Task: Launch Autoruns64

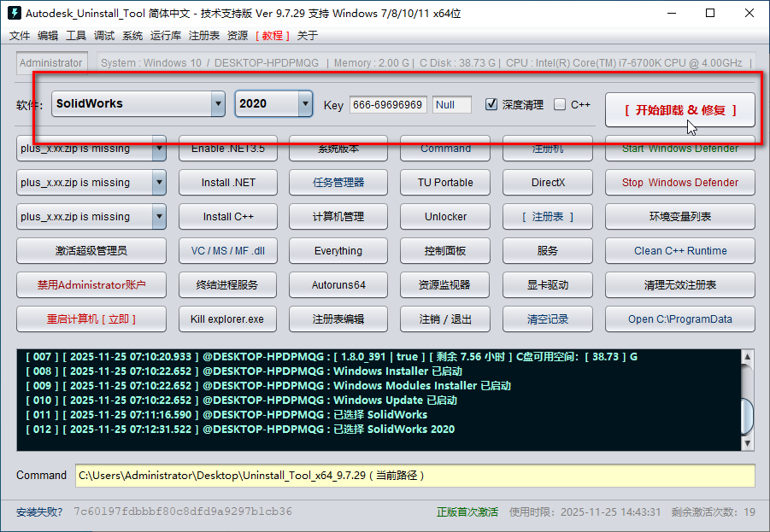Action: pyautogui.click(x=338, y=284)
